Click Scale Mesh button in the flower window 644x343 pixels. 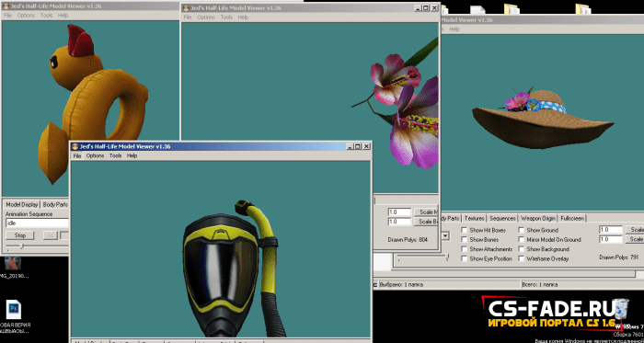426,212
